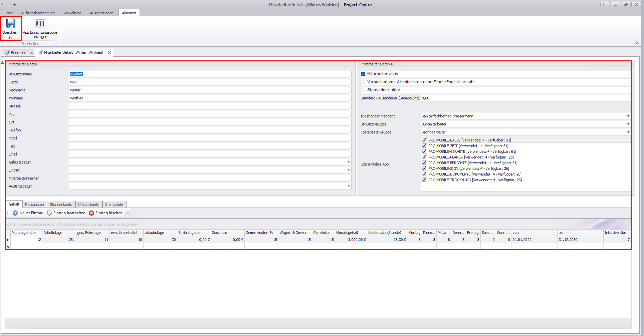Viewport: 644px width, 336px height.
Task: Open the Geburtsdatum date picker dropdown
Action: click(349, 162)
